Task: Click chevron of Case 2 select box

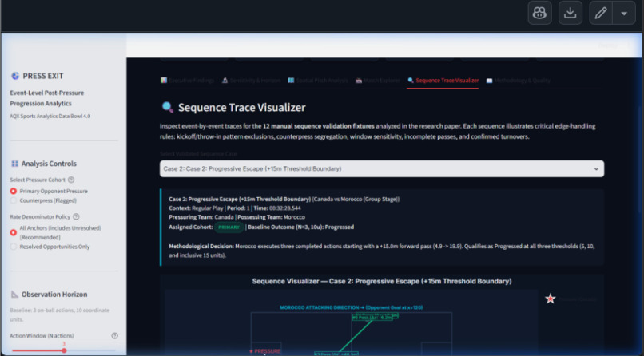Action: coord(596,169)
